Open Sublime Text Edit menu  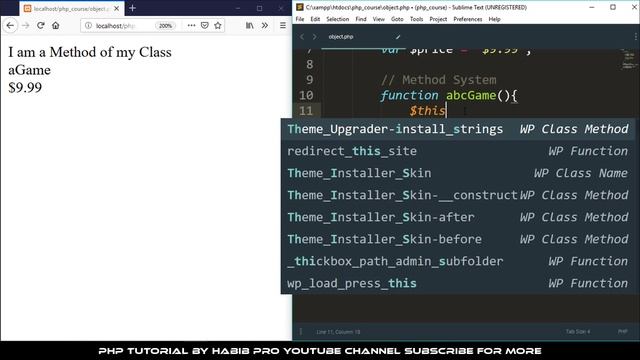[315, 19]
